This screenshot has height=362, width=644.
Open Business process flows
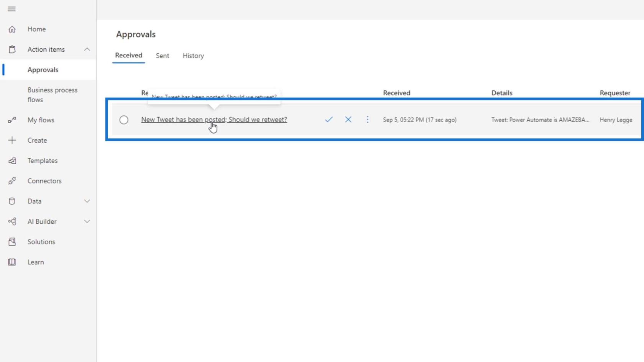pos(53,95)
